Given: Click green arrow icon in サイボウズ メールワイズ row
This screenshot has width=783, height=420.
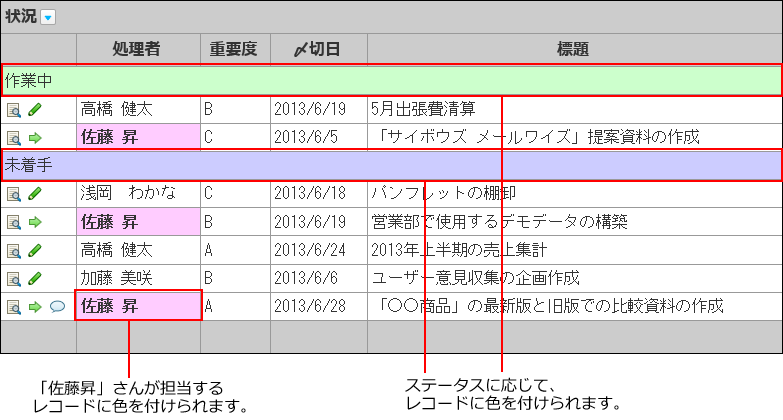Looking at the screenshot, I should pyautogui.click(x=34, y=138).
